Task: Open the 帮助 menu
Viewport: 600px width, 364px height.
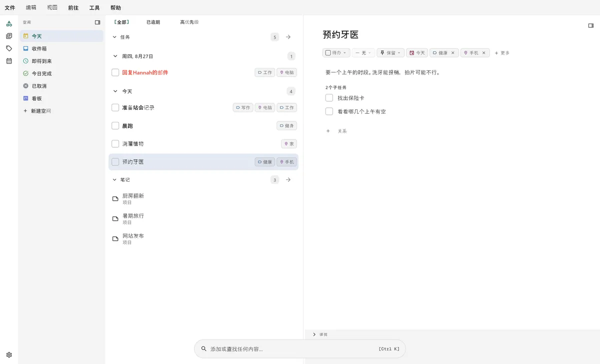Action: pos(115,8)
